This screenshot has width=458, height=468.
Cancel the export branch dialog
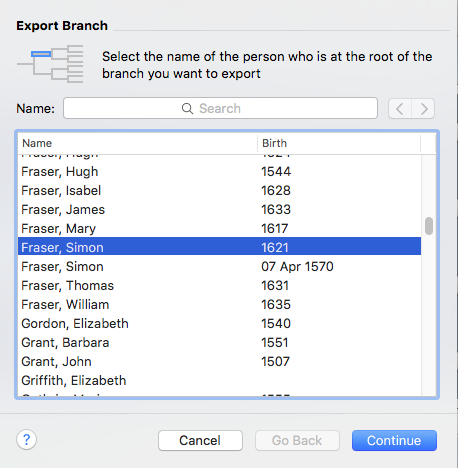tap(200, 440)
